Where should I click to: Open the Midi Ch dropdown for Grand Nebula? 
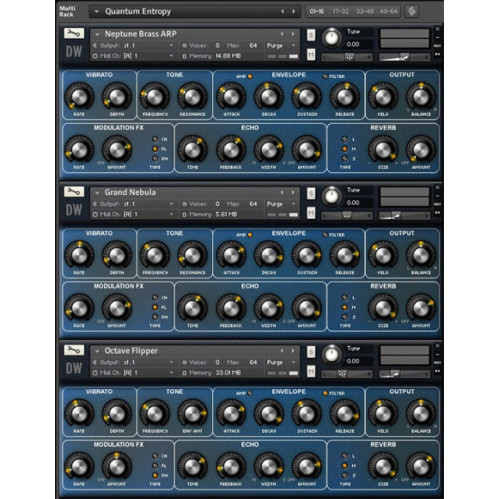[171, 214]
